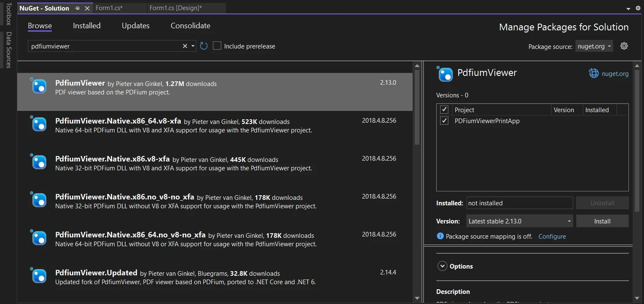
Task: Click the package search input field
Action: pos(105,46)
